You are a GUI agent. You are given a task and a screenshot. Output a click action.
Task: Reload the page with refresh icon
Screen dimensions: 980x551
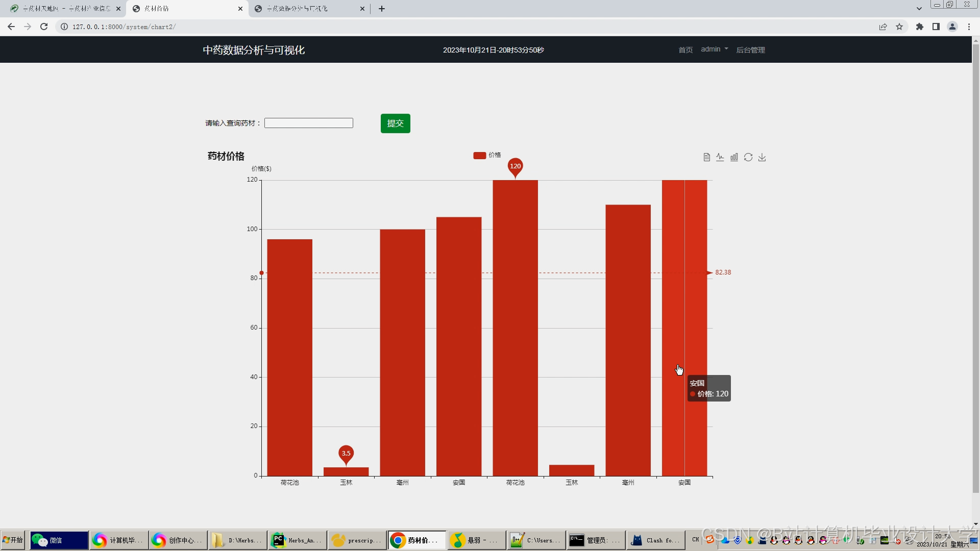click(44, 27)
